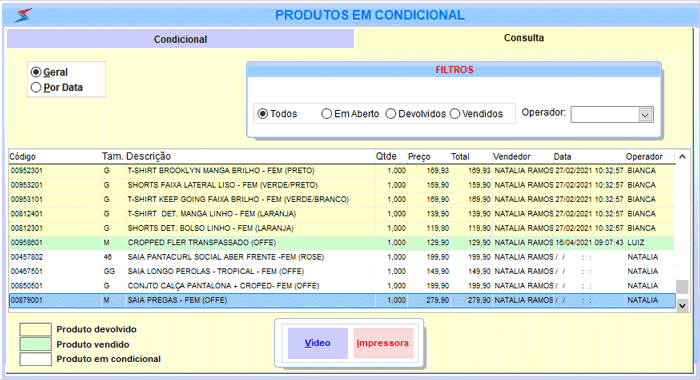Click date cell 16/04/2021 09:07:43

(589, 242)
